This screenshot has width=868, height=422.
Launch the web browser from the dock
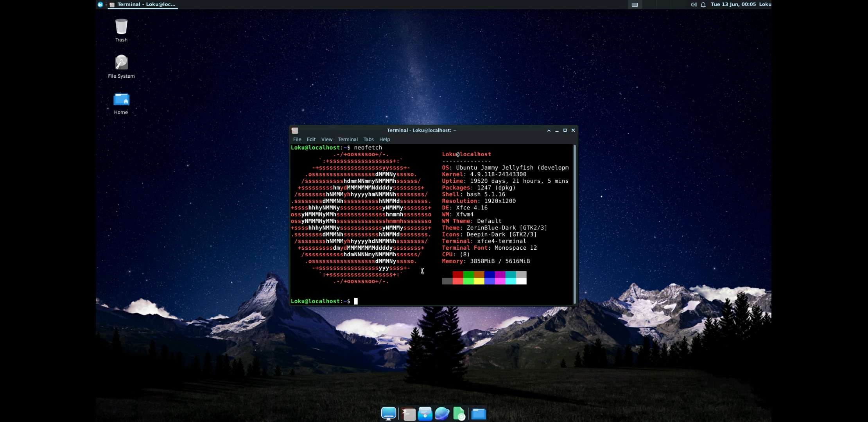442,413
